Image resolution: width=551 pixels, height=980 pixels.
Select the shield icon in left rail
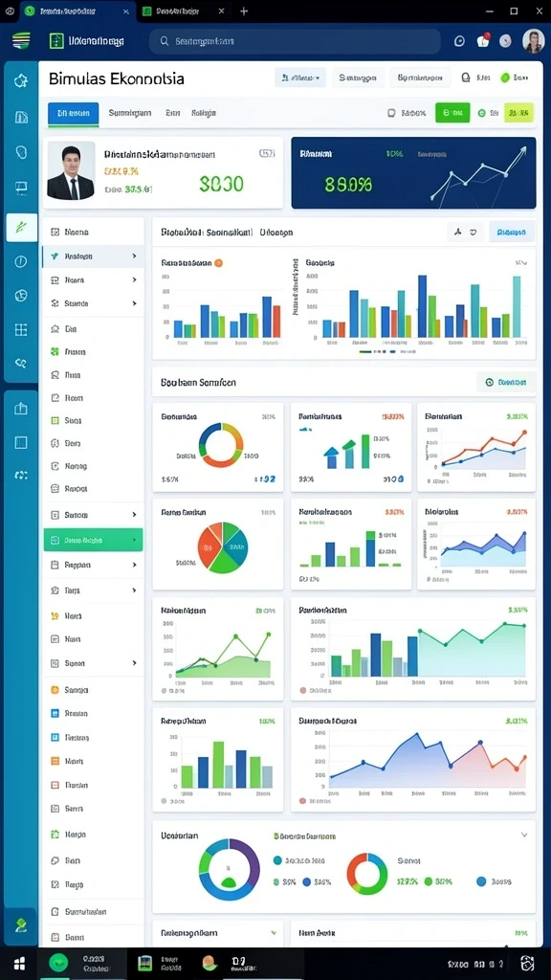point(21,152)
